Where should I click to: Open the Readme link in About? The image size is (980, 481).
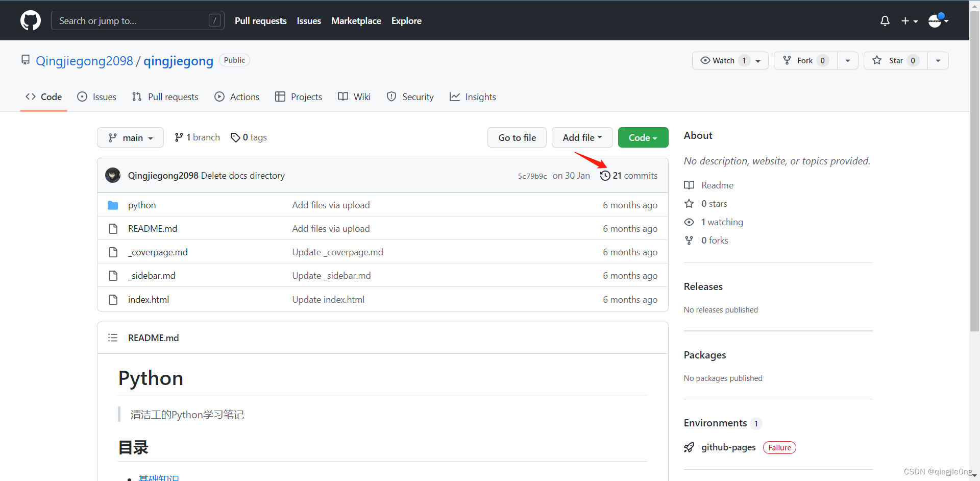[x=717, y=185]
